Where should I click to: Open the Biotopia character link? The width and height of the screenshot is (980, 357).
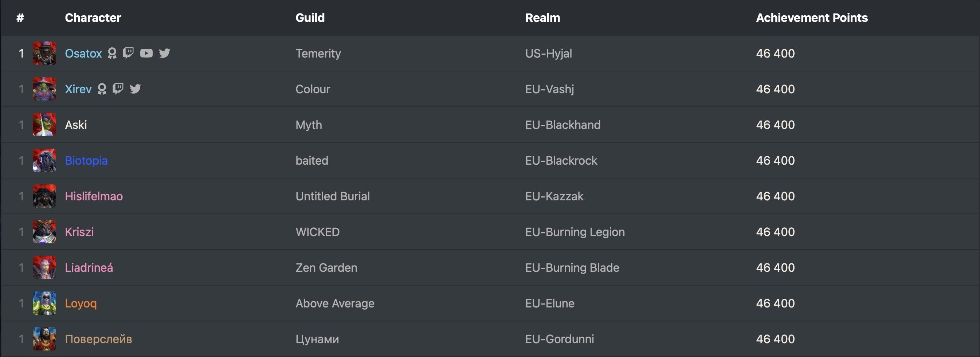(x=86, y=161)
